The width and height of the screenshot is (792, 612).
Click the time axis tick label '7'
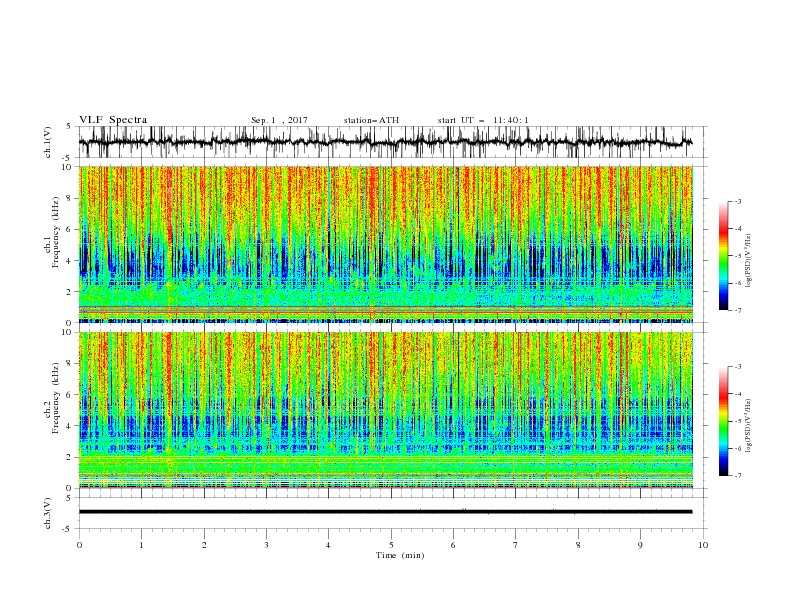coord(516,545)
